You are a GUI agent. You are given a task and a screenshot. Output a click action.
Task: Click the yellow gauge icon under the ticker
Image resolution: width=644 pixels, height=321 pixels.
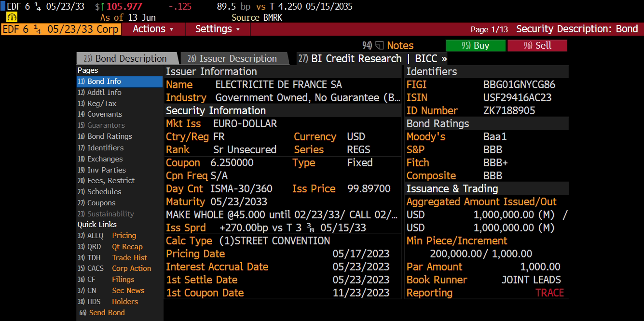(12, 17)
